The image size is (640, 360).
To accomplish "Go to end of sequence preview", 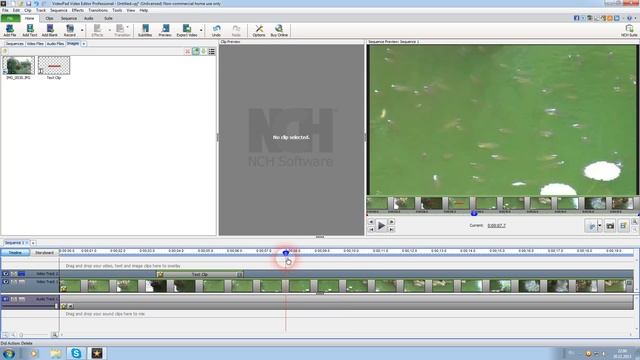I will click(x=391, y=229).
